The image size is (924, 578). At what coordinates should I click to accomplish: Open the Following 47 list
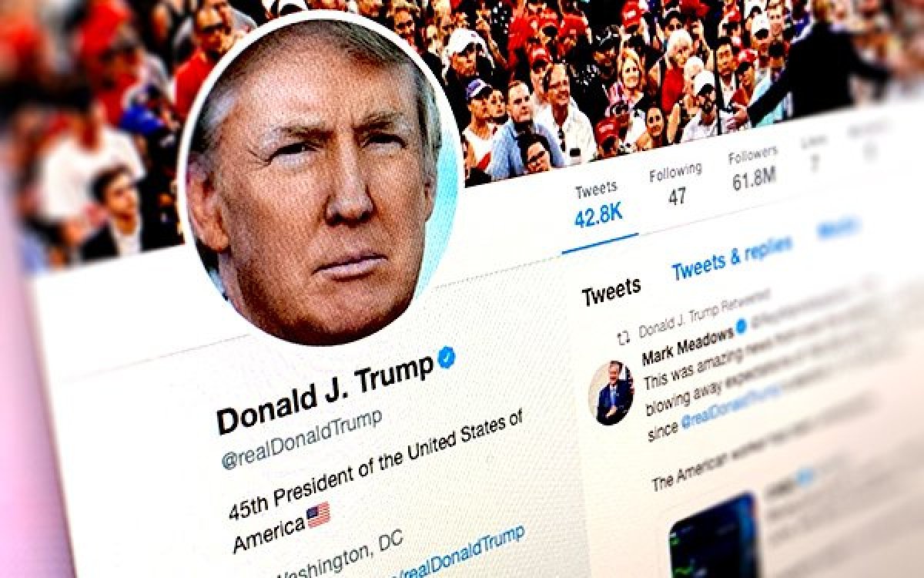pos(676,184)
